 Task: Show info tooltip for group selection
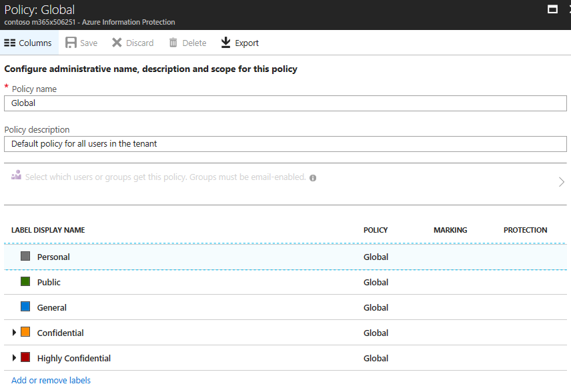[x=313, y=178]
